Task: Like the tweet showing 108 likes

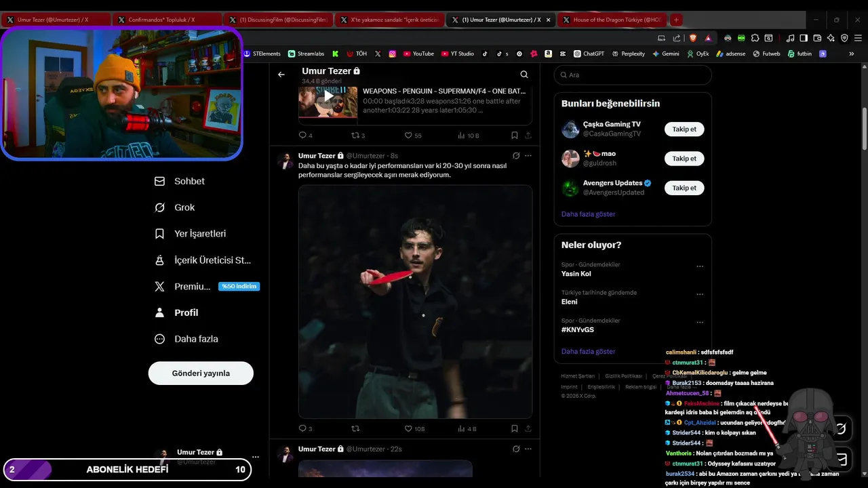Action: (x=414, y=428)
